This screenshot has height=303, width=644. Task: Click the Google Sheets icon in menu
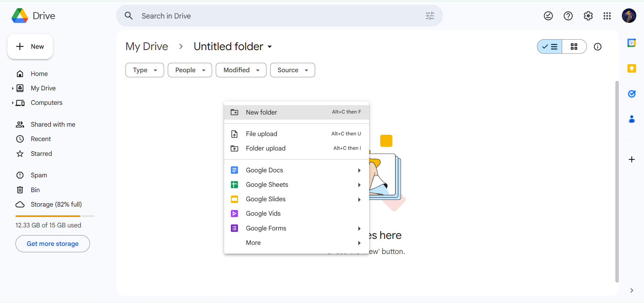point(234,185)
